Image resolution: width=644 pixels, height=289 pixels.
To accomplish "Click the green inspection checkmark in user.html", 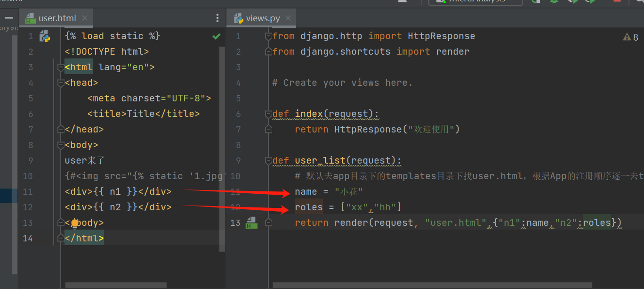I will tap(217, 36).
